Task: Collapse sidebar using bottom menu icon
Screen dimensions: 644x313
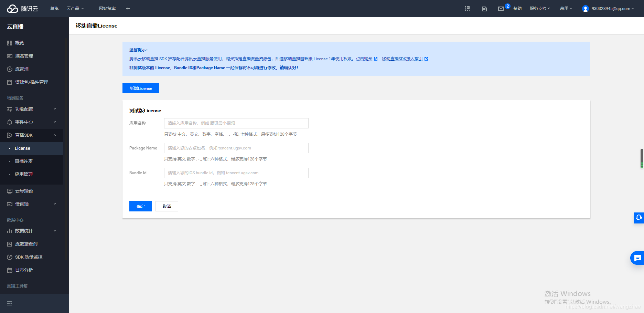Action: (10, 303)
